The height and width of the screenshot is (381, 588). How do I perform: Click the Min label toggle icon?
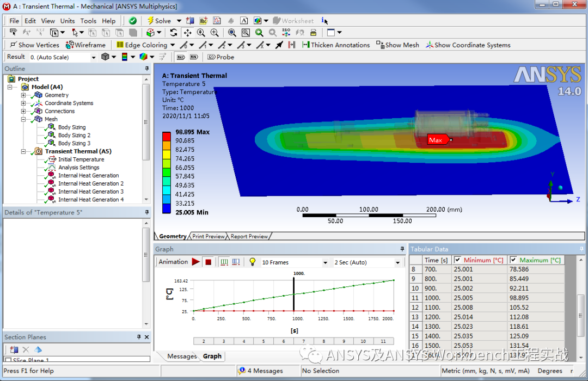(x=194, y=57)
